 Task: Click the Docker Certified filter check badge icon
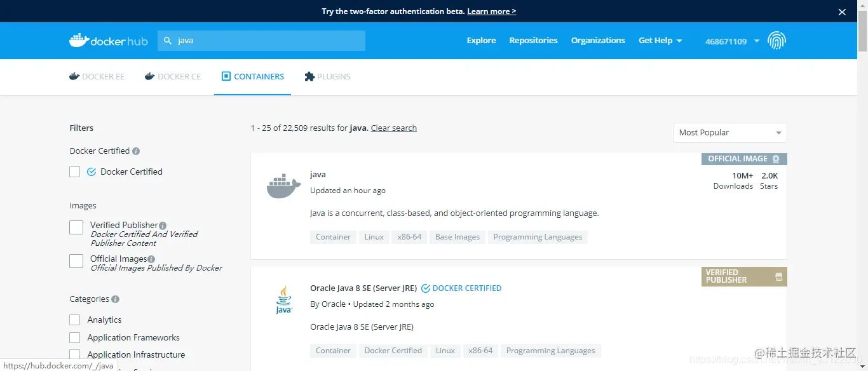point(91,172)
